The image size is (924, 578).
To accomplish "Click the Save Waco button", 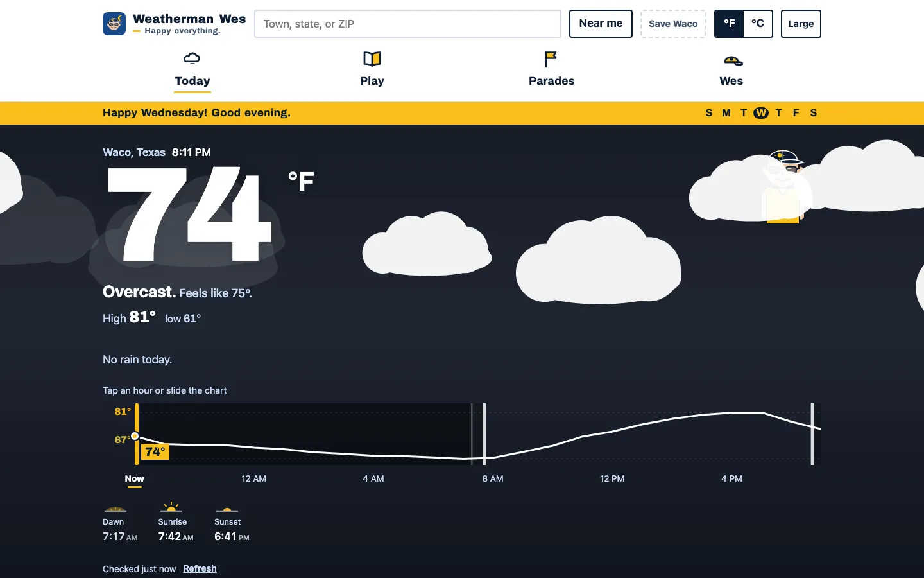I will (673, 24).
